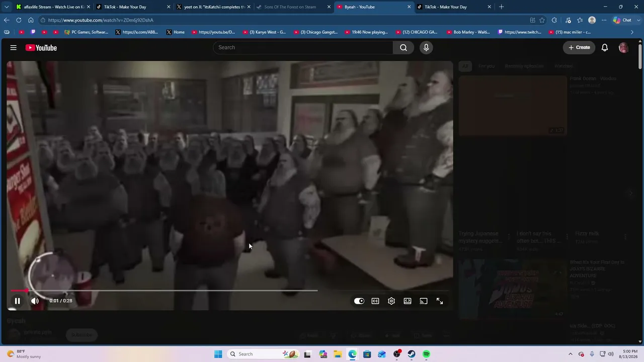
Task: Open the Kanye West bookmark
Action: tap(264, 32)
